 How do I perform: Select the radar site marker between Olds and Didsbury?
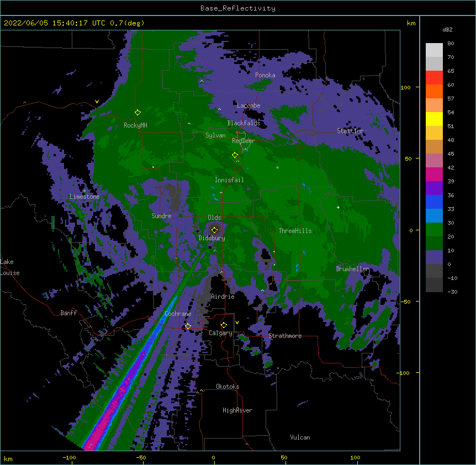point(214,230)
